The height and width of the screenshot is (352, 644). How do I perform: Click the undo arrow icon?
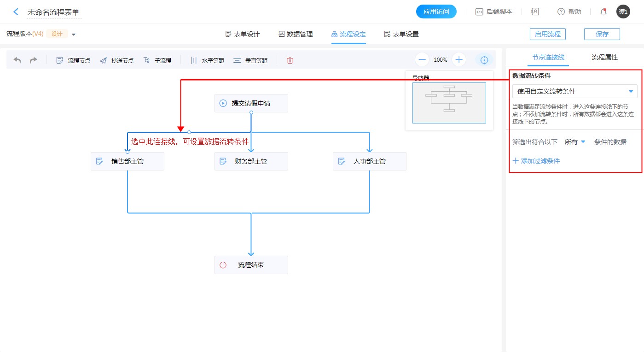pyautogui.click(x=17, y=60)
